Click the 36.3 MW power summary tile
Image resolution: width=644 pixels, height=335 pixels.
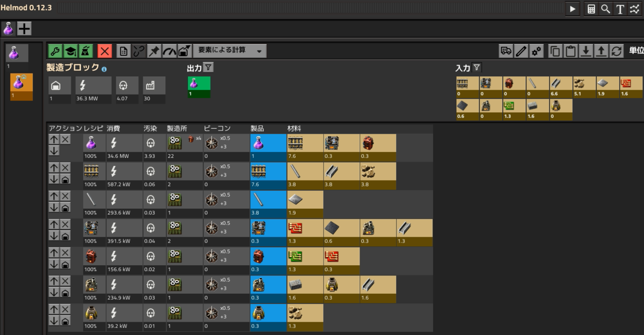(94, 90)
